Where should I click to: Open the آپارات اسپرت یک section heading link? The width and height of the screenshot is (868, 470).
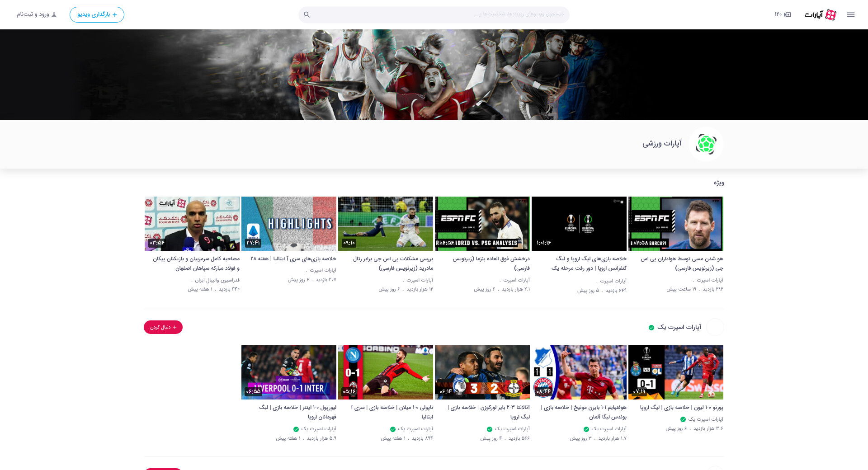pyautogui.click(x=679, y=327)
